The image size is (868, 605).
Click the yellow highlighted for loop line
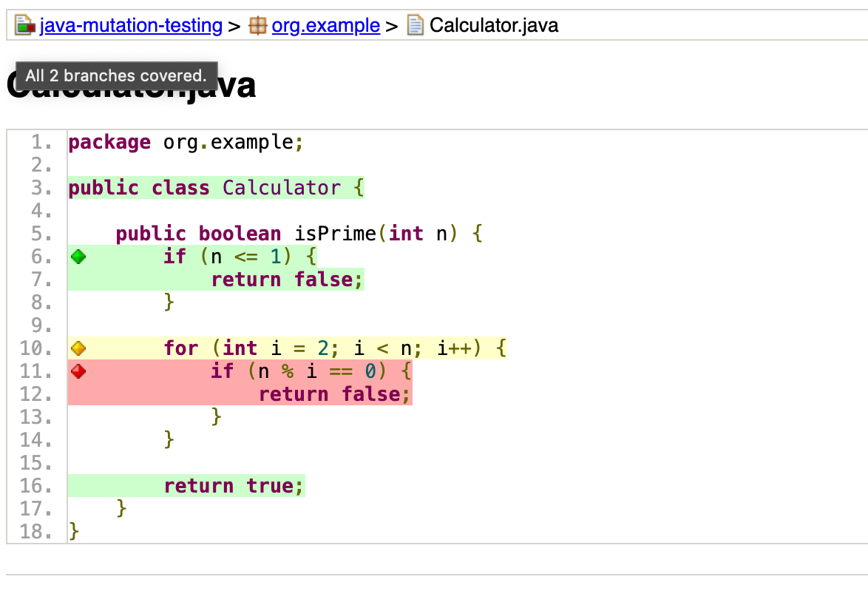point(333,348)
